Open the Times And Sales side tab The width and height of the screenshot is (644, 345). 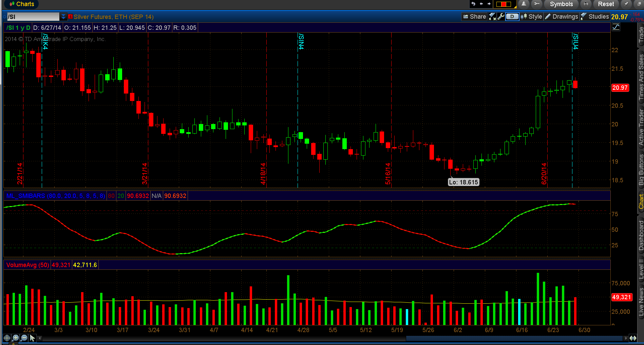[x=641, y=77]
